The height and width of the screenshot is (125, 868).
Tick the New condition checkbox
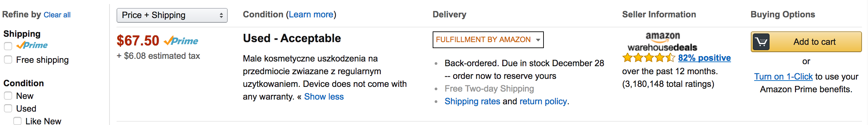point(8,96)
